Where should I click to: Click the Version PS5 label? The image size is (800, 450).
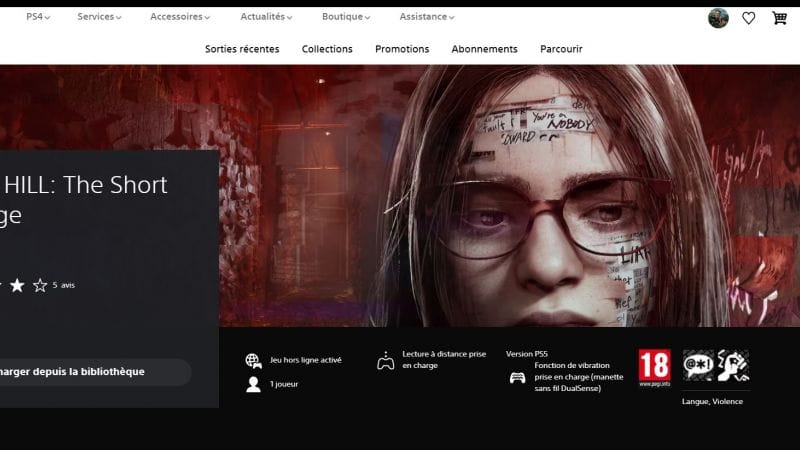(x=527, y=354)
